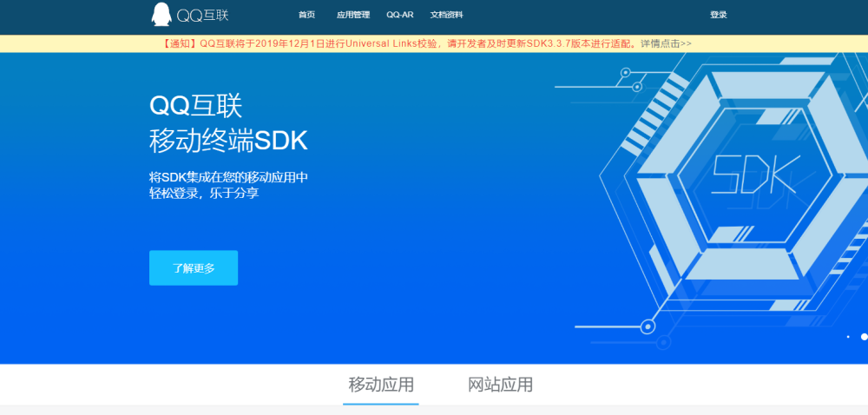Click the QQ互联 移动终端SDK banner headline
This screenshot has height=415, width=868.
point(228,122)
